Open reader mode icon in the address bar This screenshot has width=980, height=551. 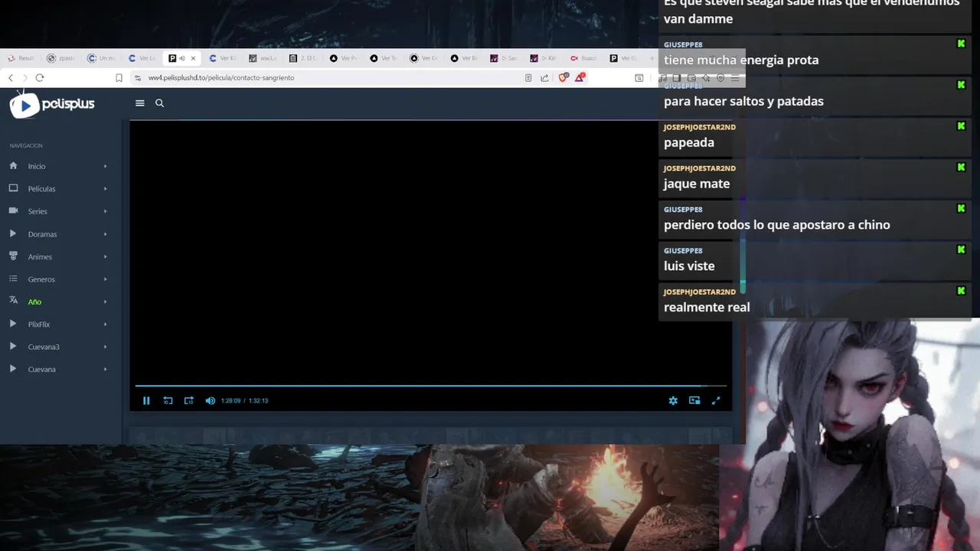tap(528, 77)
